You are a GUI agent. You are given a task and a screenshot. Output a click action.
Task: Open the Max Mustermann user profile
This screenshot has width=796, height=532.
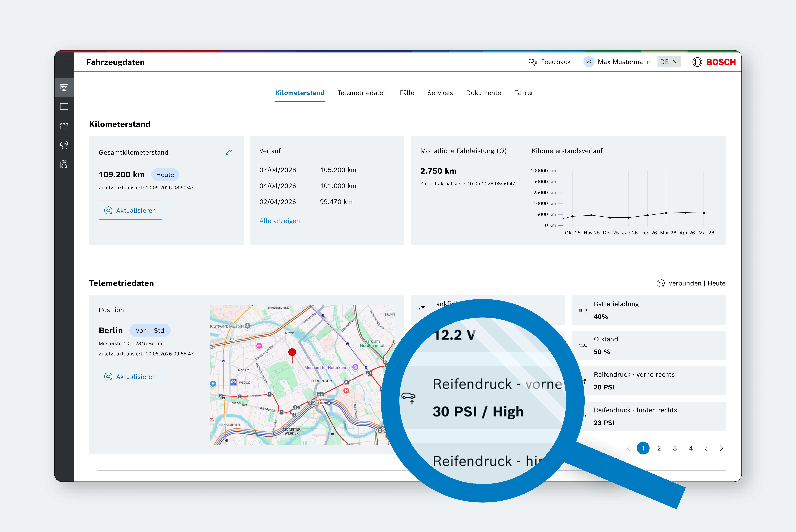(x=617, y=62)
